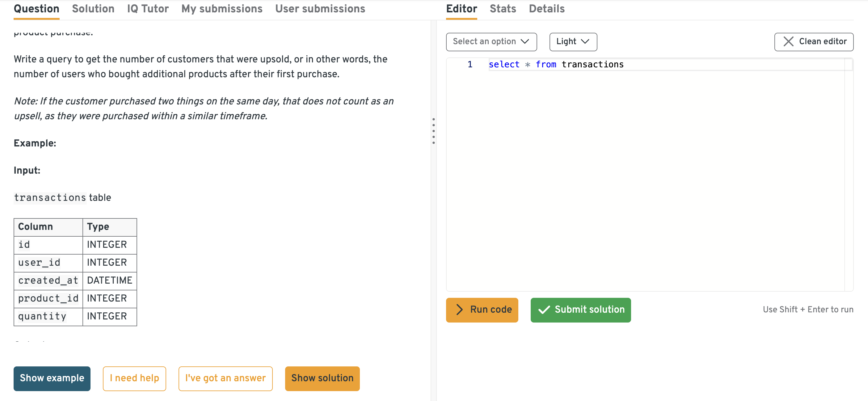Viewport: 868px width, 401px height.
Task: Click inside the SQL code editor area
Action: point(640,168)
